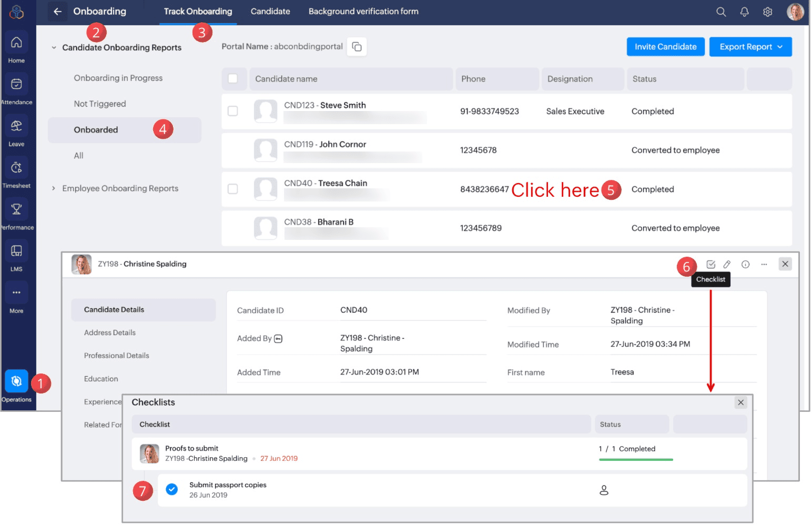Click the edit pencil icon

pos(727,265)
